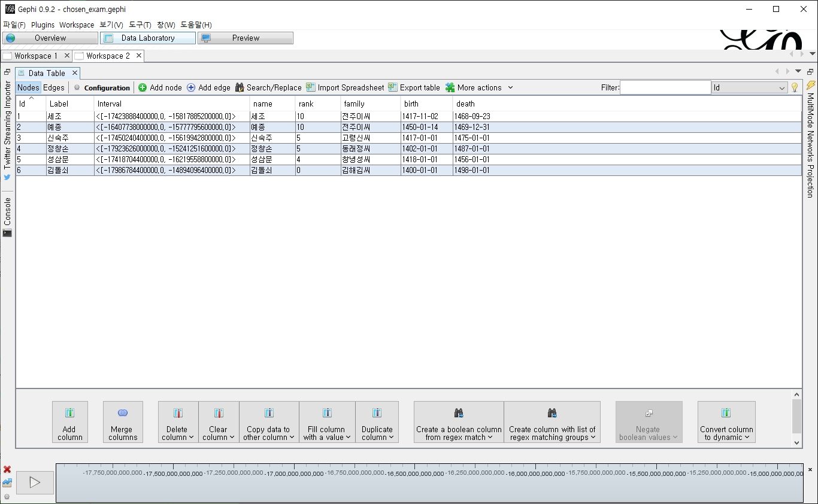Switch to the Overview perspective
The width and height of the screenshot is (818, 504).
pyautogui.click(x=50, y=38)
